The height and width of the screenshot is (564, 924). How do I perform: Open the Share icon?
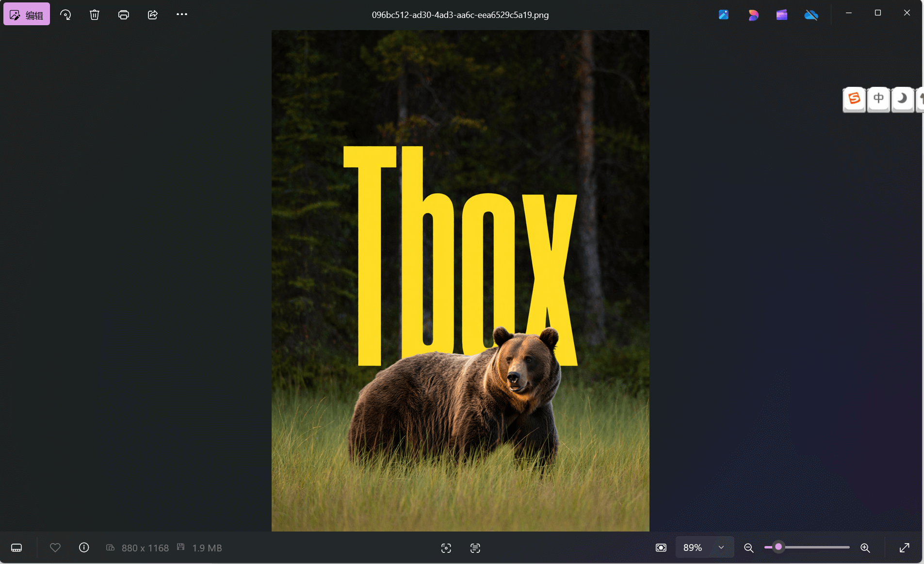click(x=153, y=15)
